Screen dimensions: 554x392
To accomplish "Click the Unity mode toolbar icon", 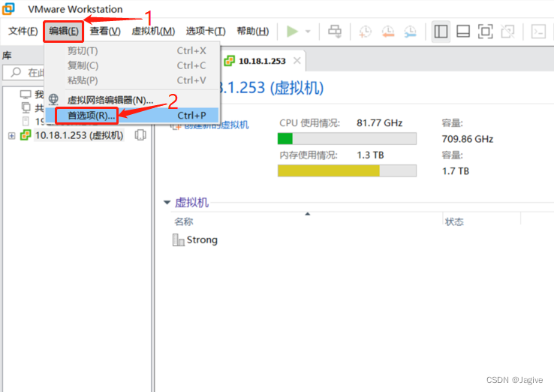I will pos(507,32).
